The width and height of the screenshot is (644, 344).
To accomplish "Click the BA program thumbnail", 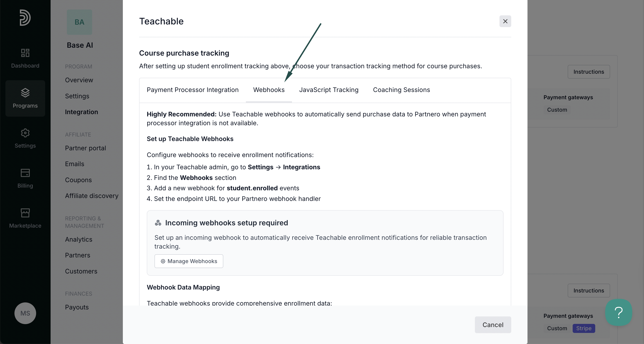I will point(79,22).
